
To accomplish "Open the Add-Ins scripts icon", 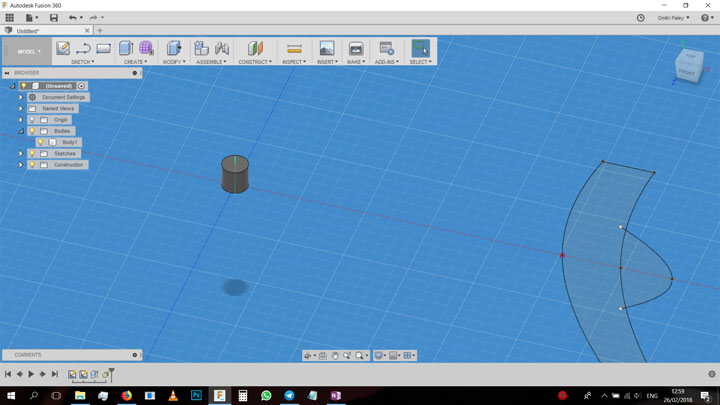I will pyautogui.click(x=387, y=48).
